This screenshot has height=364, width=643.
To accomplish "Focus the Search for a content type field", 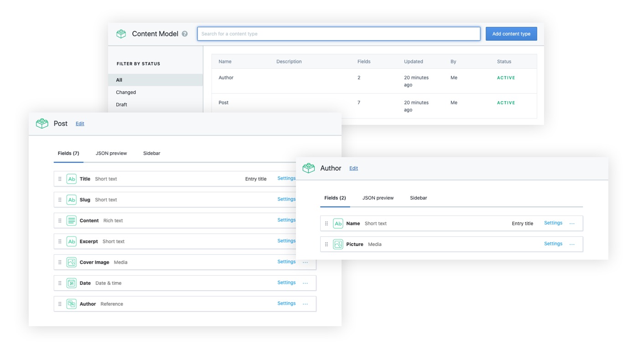I will [339, 34].
